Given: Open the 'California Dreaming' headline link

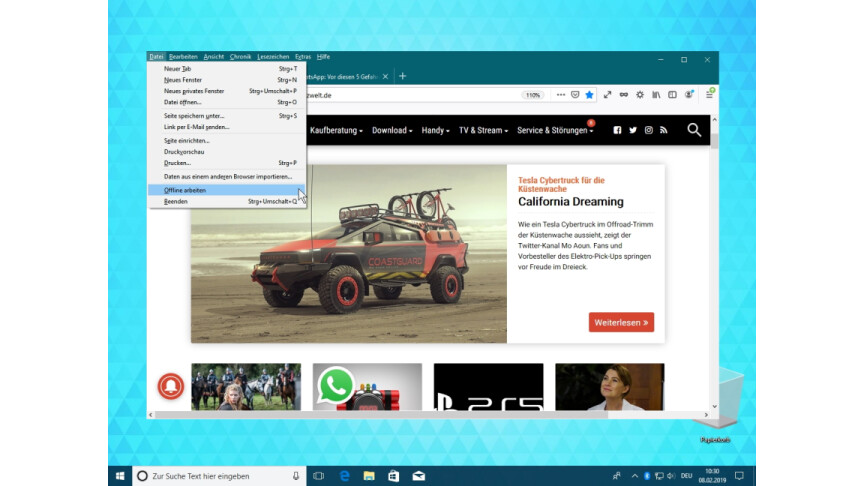Looking at the screenshot, I should [x=571, y=201].
